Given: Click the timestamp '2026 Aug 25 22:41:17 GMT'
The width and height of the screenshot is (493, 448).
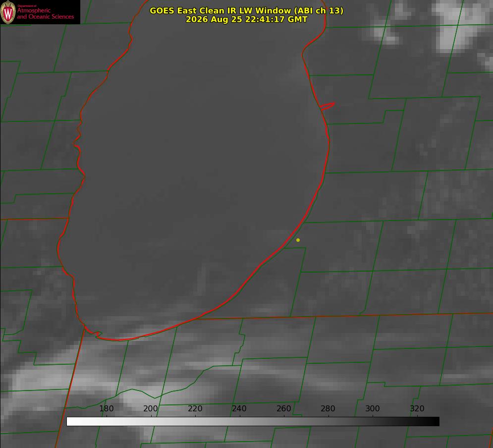Looking at the screenshot, I should tap(247, 19).
